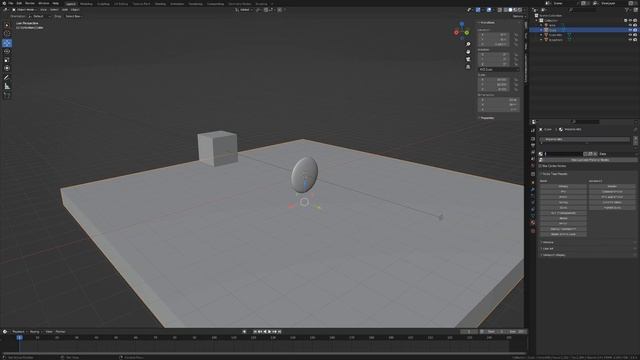Expand the Properties panel in sidebar
The width and height of the screenshot is (640, 360).
click(x=487, y=118)
